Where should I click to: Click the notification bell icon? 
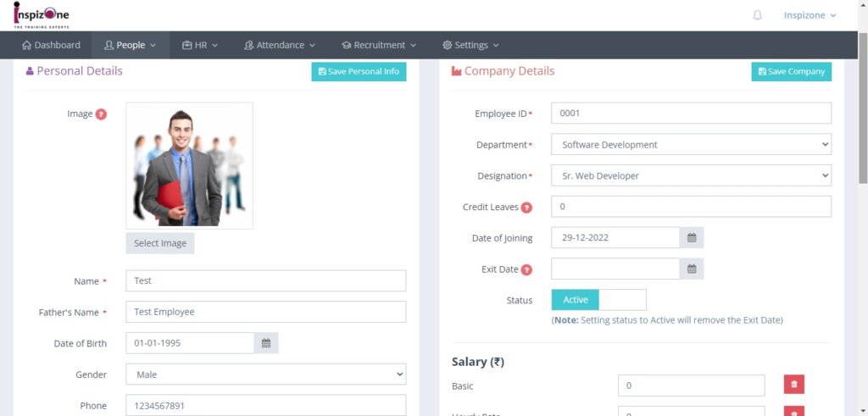pyautogui.click(x=757, y=15)
